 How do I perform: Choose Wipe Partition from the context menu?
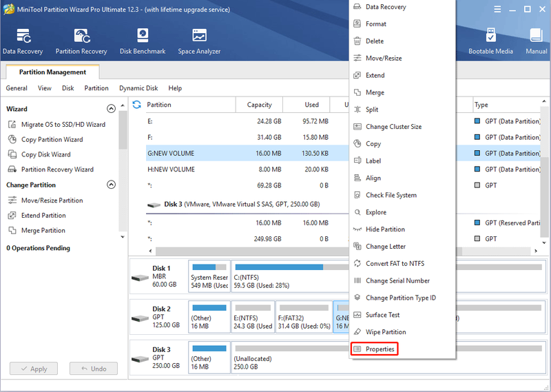tap(380, 332)
